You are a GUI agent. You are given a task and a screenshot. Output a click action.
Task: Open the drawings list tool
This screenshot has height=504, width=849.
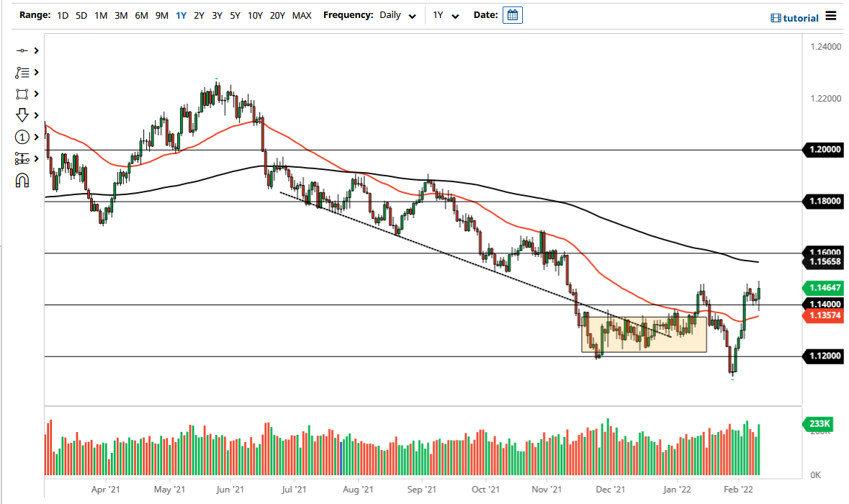tap(22, 72)
